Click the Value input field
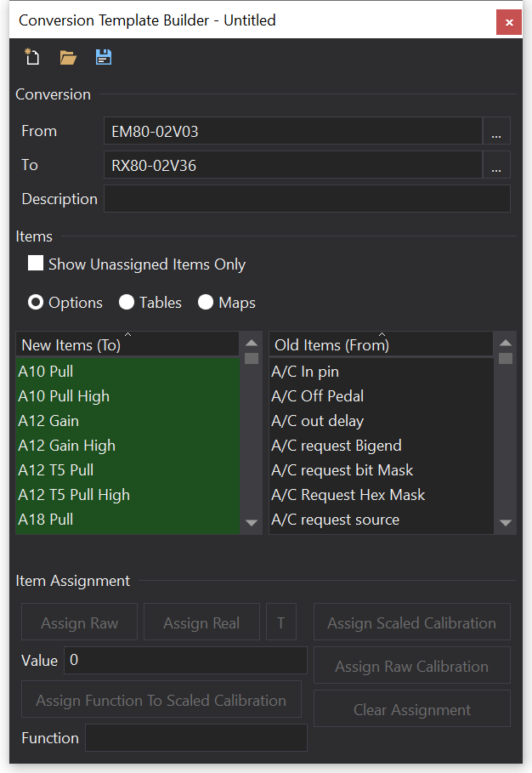The image size is (532, 773). 185,661
